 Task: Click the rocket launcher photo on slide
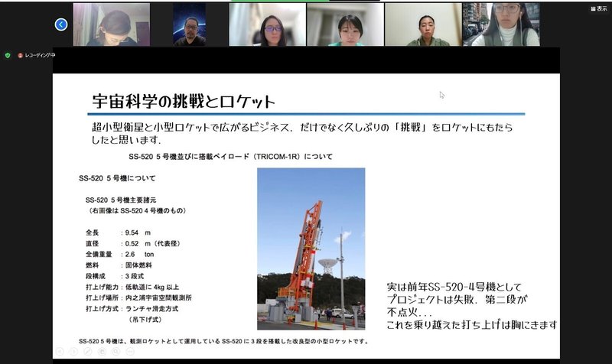click(311, 249)
